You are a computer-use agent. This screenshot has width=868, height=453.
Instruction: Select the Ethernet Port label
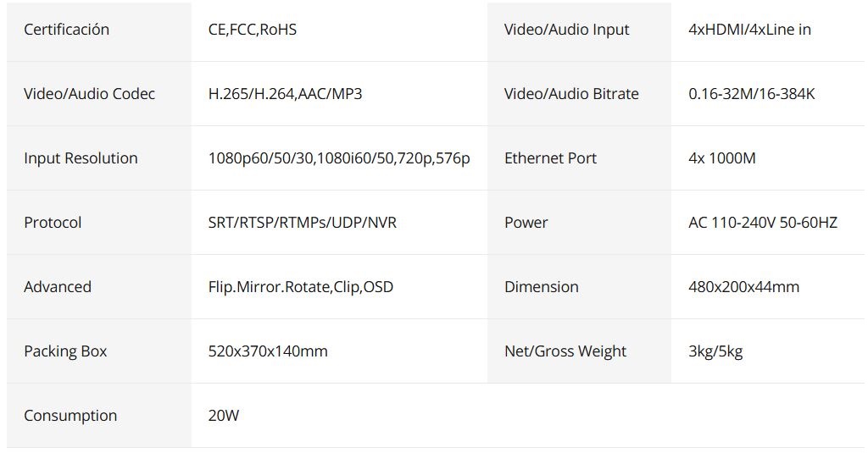(x=550, y=158)
